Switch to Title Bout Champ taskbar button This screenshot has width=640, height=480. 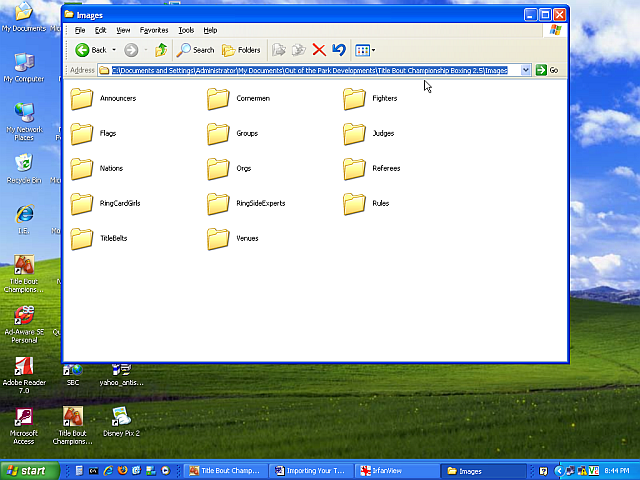(x=226, y=471)
